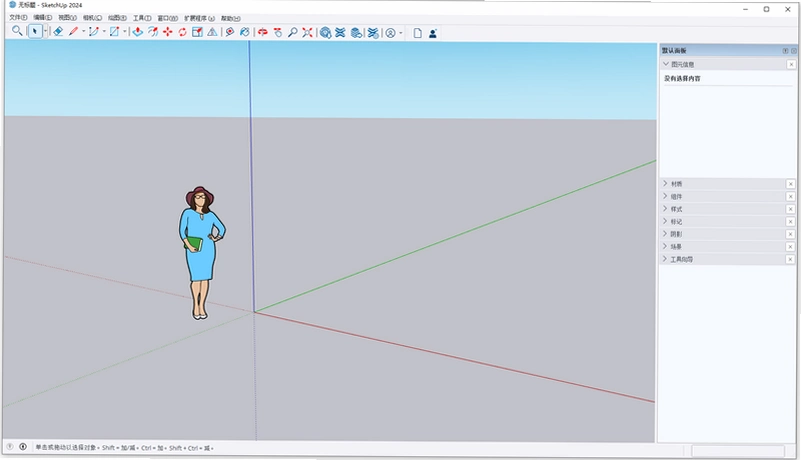
Task: Open the account icon dropdown arrow
Action: point(400,34)
